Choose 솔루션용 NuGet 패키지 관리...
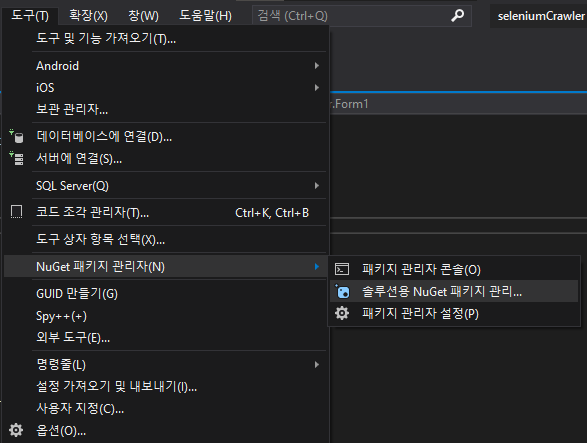This screenshot has height=443, width=587. click(454, 291)
